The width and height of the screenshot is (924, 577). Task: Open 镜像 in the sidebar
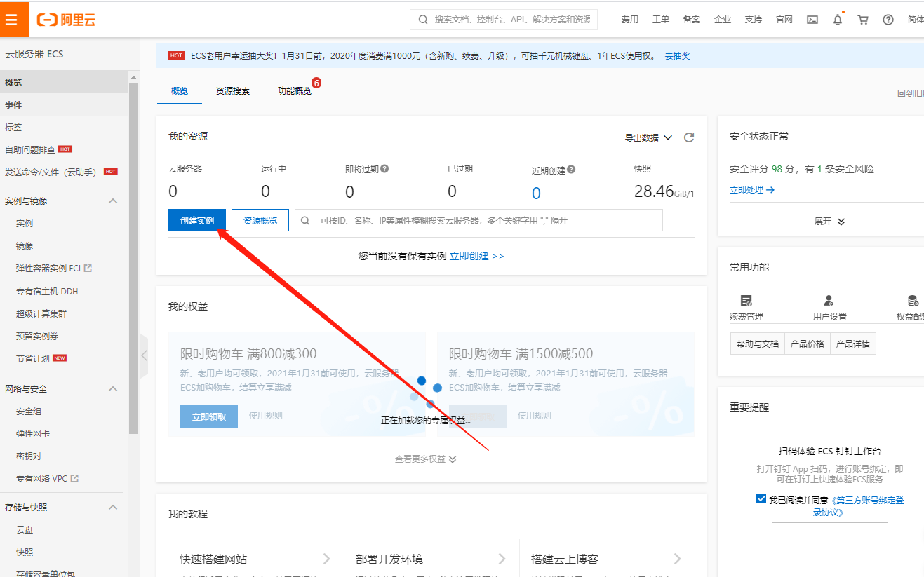point(25,245)
